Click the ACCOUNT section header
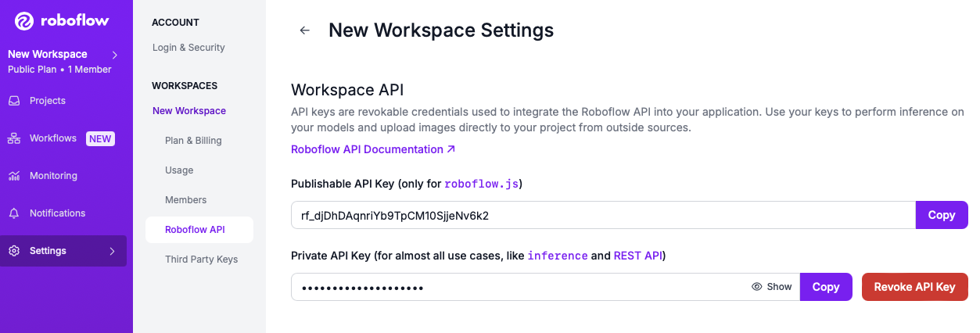Screen dimensions: 980x333 (175, 23)
